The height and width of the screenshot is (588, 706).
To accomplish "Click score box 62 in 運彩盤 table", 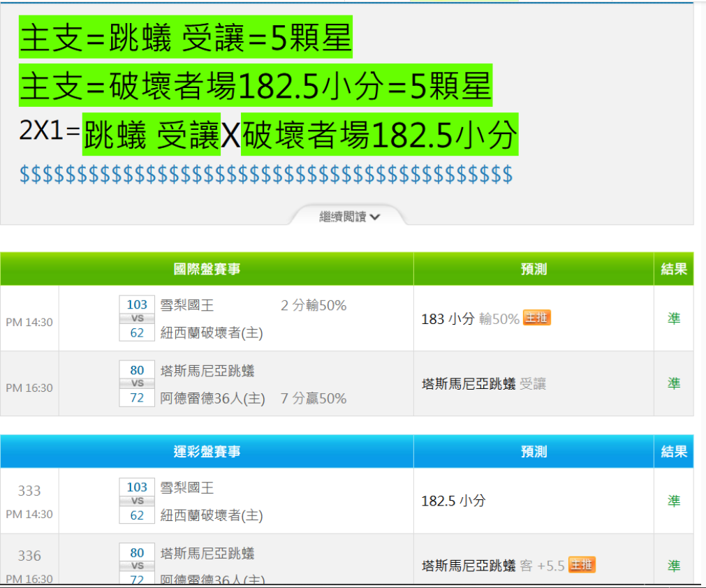I will click(x=137, y=515).
